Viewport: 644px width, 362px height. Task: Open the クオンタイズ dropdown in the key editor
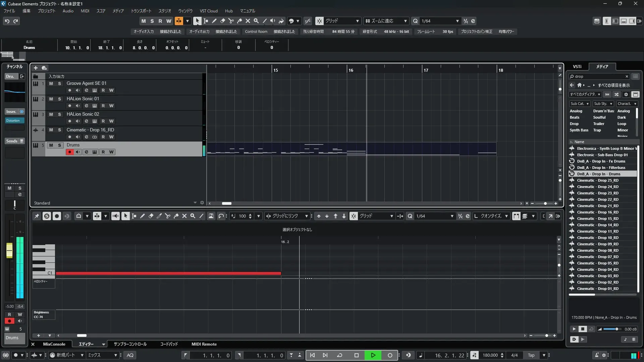coord(492,216)
